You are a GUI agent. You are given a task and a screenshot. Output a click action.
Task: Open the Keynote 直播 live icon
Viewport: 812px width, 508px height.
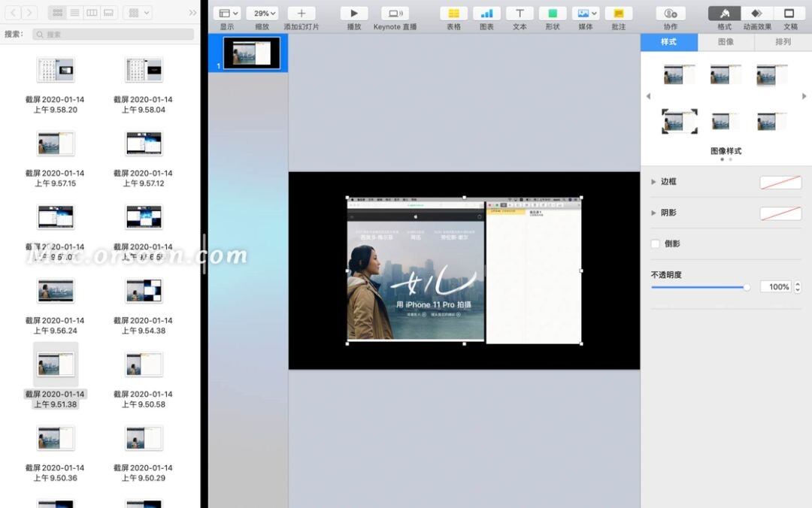click(x=395, y=13)
